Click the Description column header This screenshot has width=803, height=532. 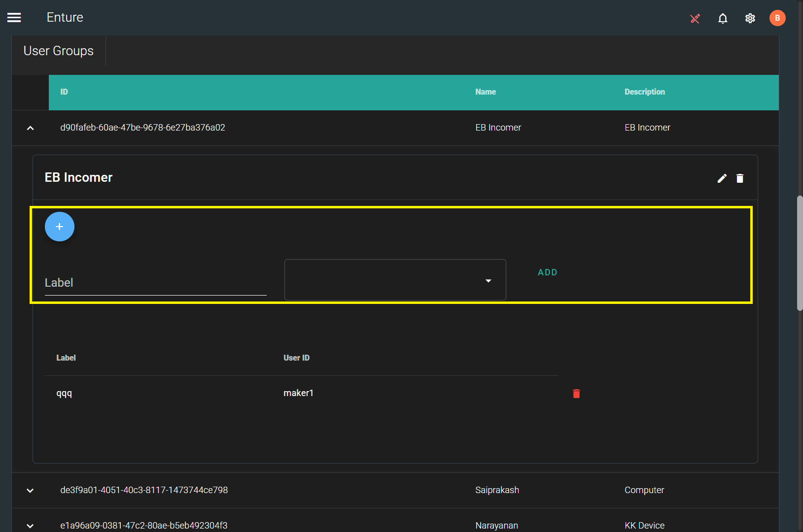[645, 92]
